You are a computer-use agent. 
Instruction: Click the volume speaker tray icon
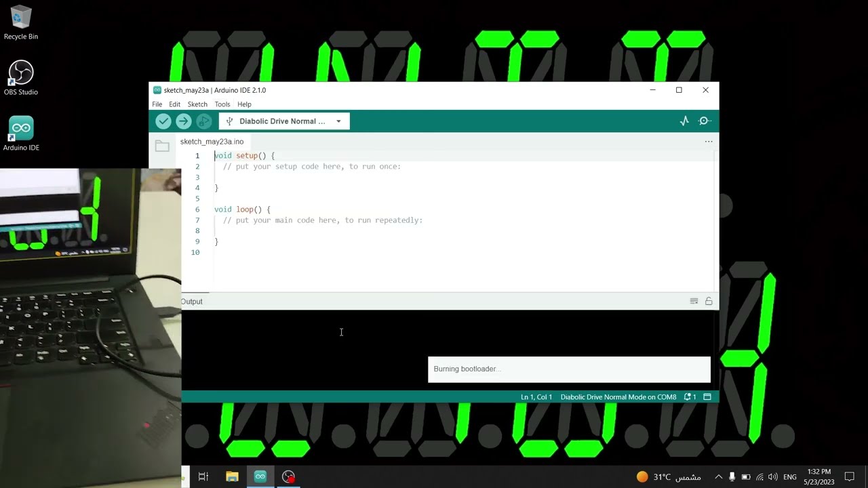(772, 477)
